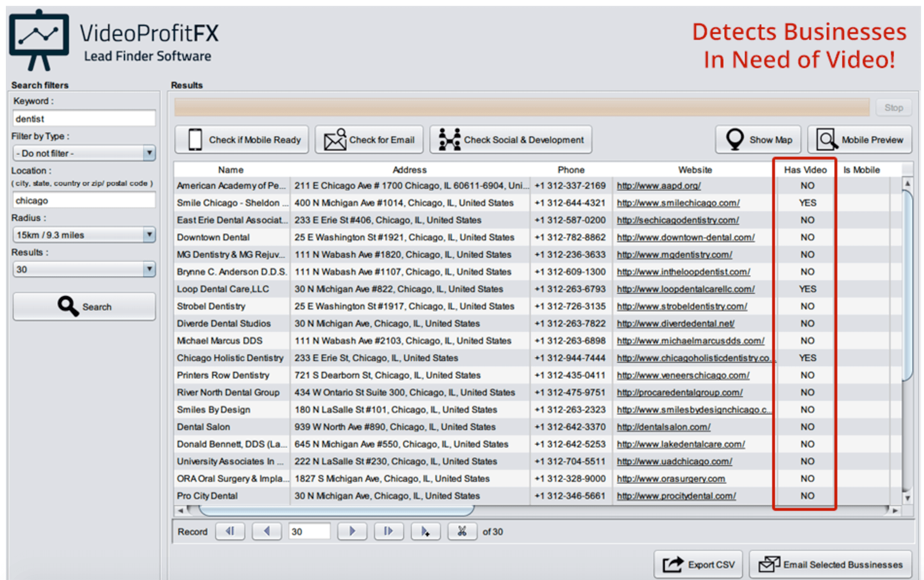Open link http://www.smilechicago.com/
This screenshot has width=924, height=580.
678,203
